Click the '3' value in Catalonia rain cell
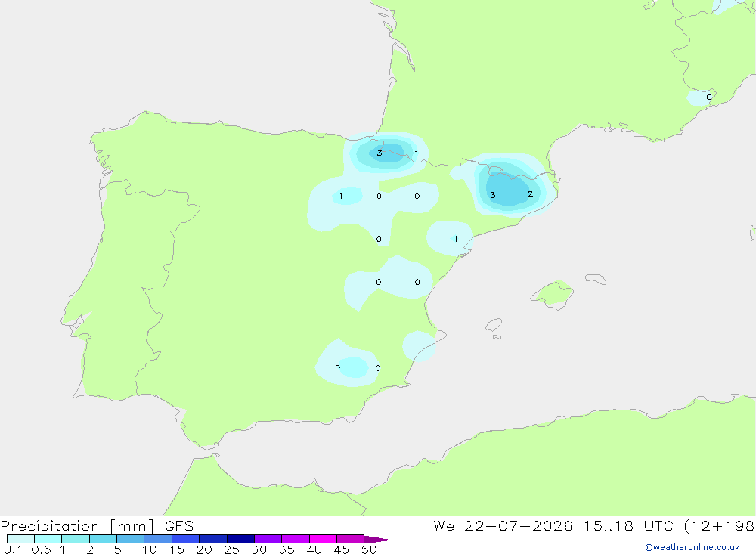The height and width of the screenshot is (554, 756). tap(492, 195)
